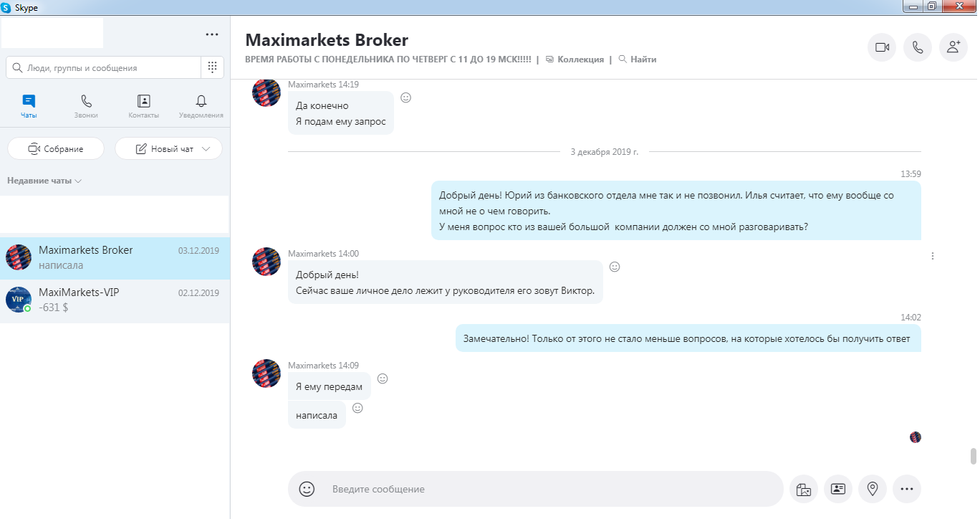The image size is (980, 519).
Task: Expand the 'Недавние чаты' list chevron
Action: point(78,181)
